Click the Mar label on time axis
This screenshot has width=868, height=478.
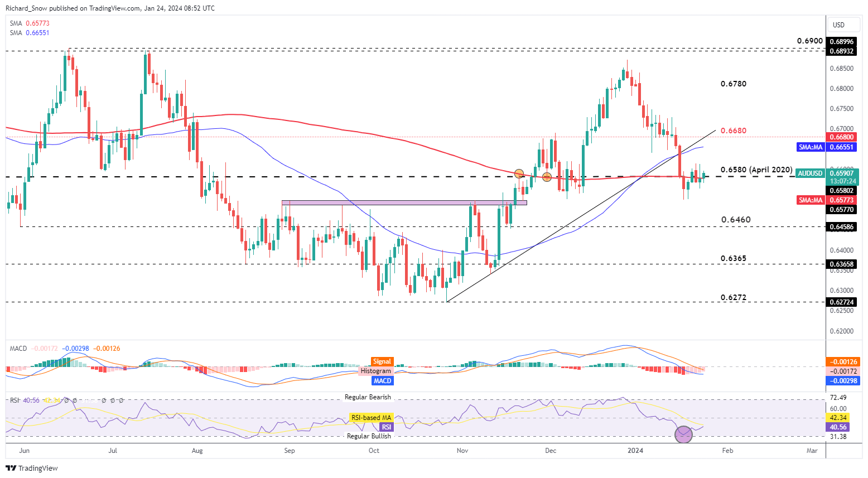click(x=812, y=451)
